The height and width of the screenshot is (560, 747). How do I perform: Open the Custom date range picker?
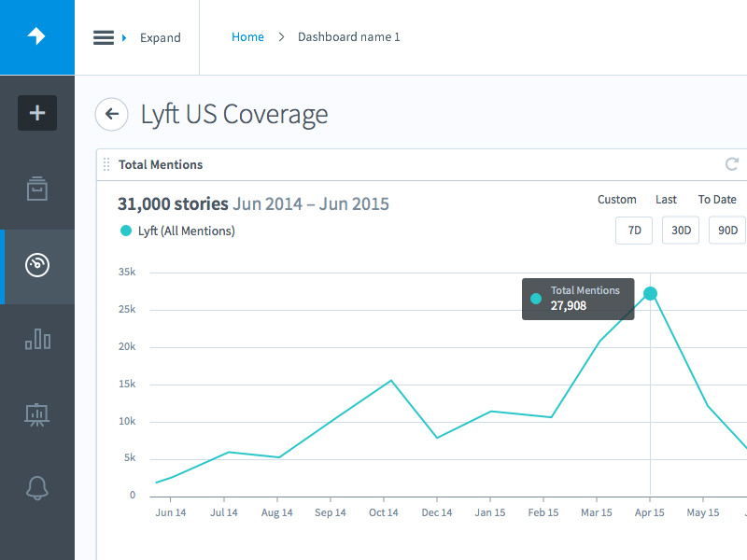(616, 199)
